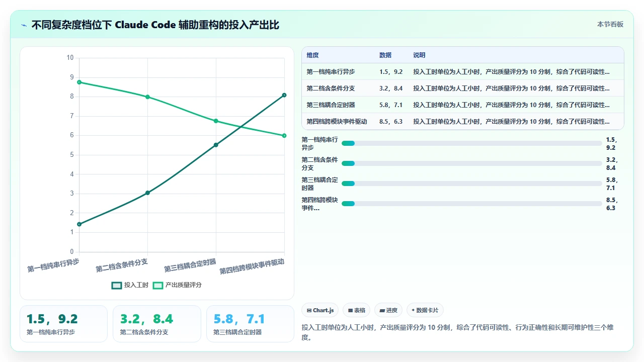
Task: Click the 说明 cell in 第四档跨模块事件驱动 table row
Action: click(516, 122)
